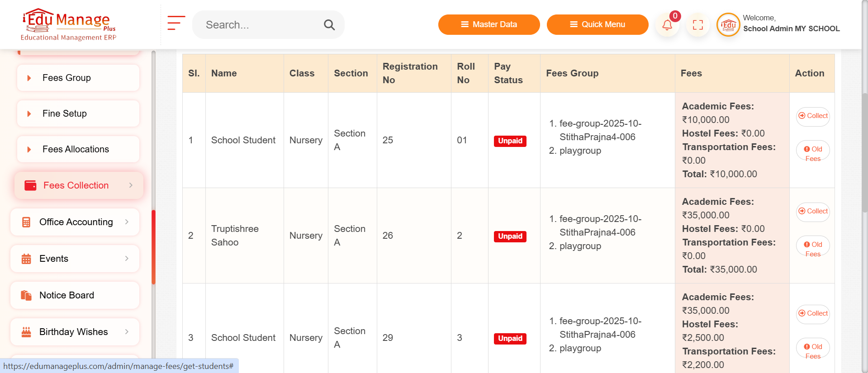The image size is (868, 373).
Task: Toggle fullscreen mode icon
Action: click(x=698, y=25)
